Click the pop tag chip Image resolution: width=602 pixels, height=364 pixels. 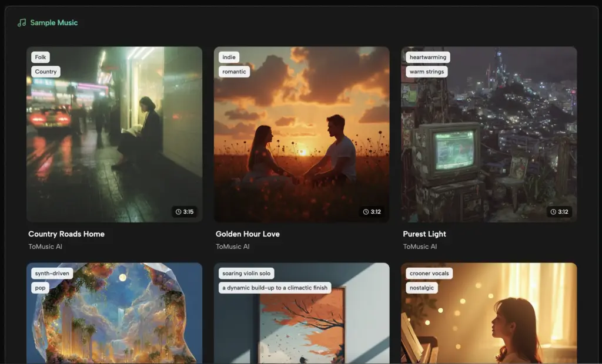click(x=40, y=288)
